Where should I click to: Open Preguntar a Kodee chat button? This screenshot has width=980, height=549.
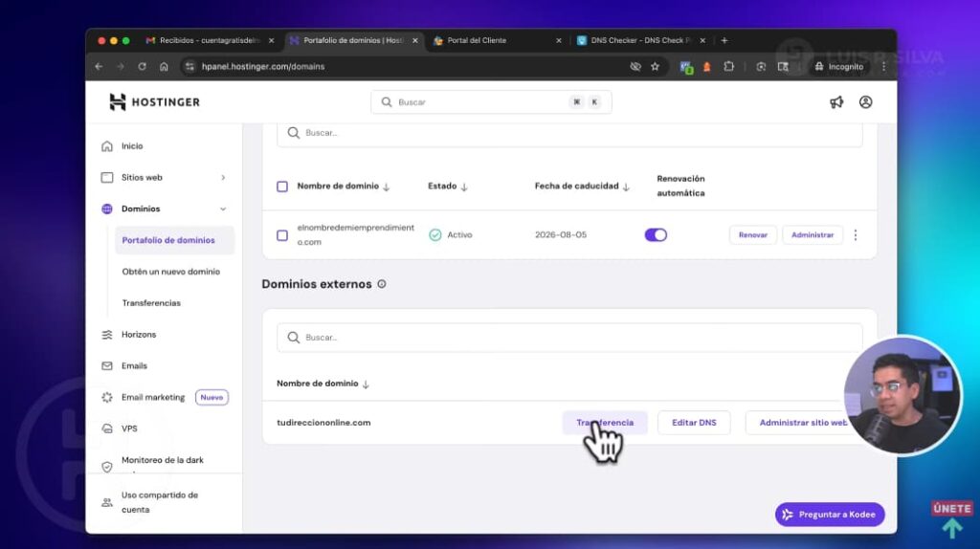[830, 515]
